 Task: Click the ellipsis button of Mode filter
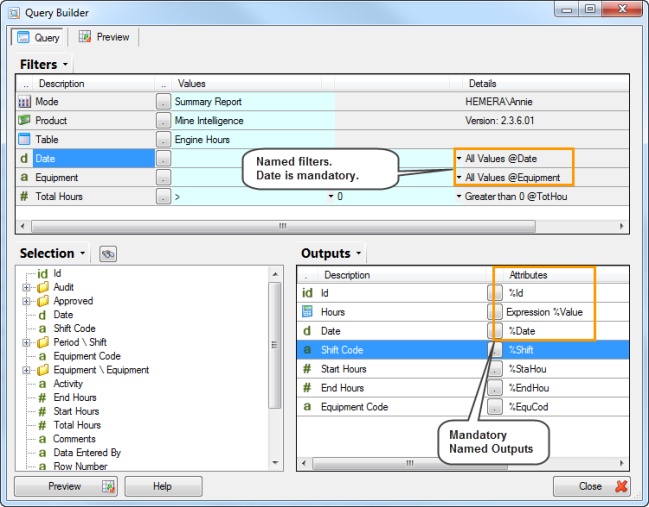(x=163, y=101)
